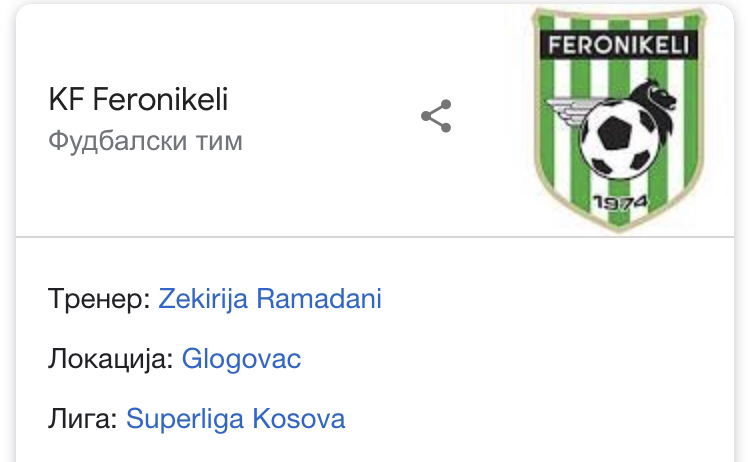The width and height of the screenshot is (750, 462).
Task: Click the share icon beside KF Feronikeli
Action: (436, 116)
